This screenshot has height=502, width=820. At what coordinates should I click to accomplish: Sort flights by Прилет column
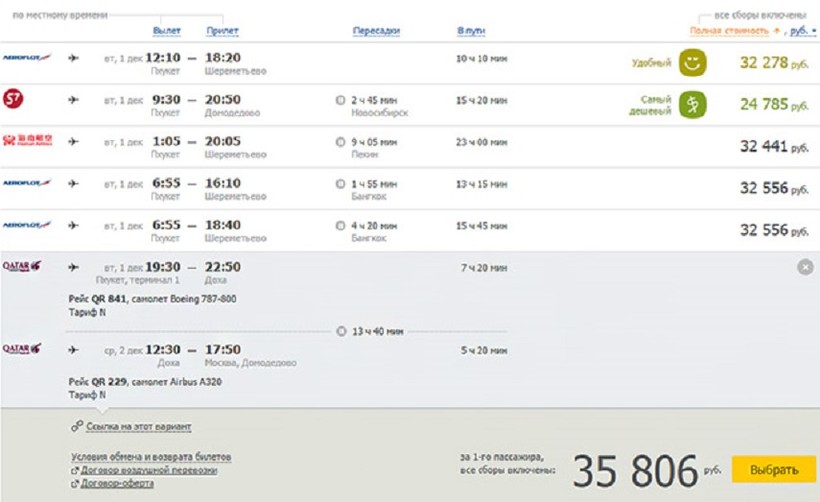click(x=222, y=31)
